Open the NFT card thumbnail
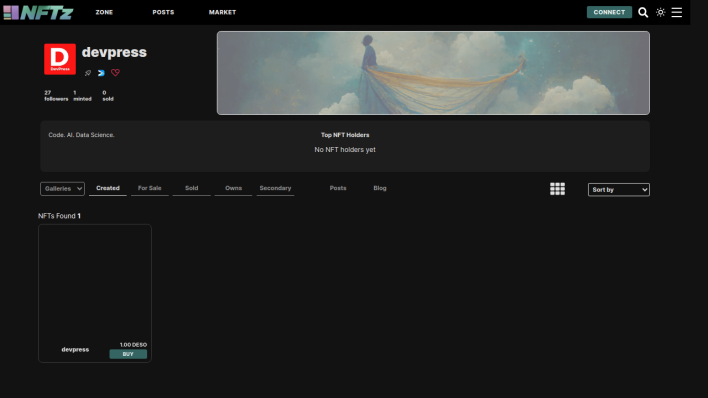 click(x=95, y=282)
